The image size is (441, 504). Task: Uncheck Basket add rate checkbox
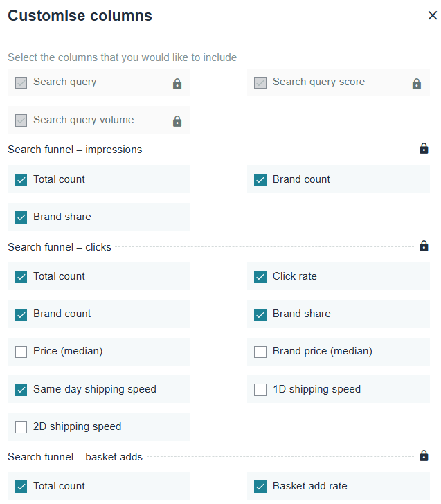(260, 487)
